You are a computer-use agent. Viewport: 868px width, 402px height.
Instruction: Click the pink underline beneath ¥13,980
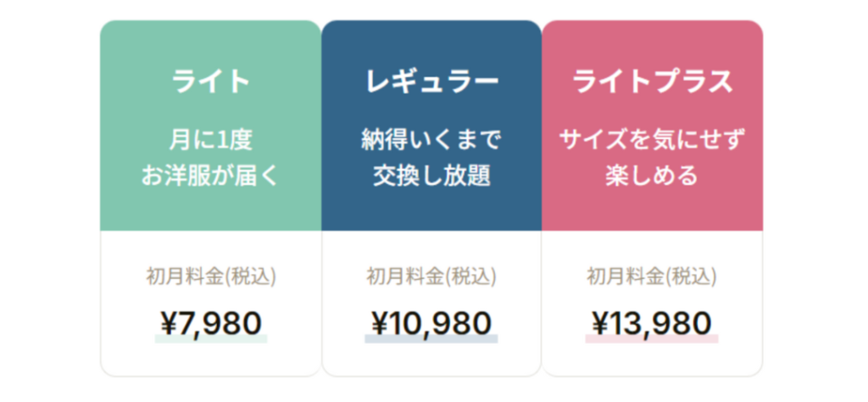point(652,339)
